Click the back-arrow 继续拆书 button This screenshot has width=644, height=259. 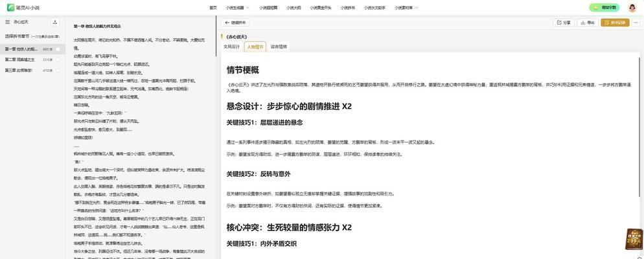[235, 23]
